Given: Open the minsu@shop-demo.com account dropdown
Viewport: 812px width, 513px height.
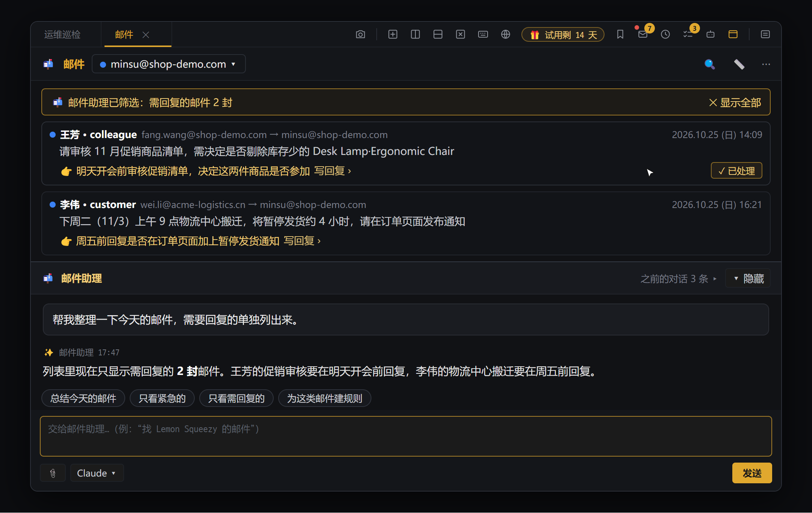Looking at the screenshot, I should (168, 64).
